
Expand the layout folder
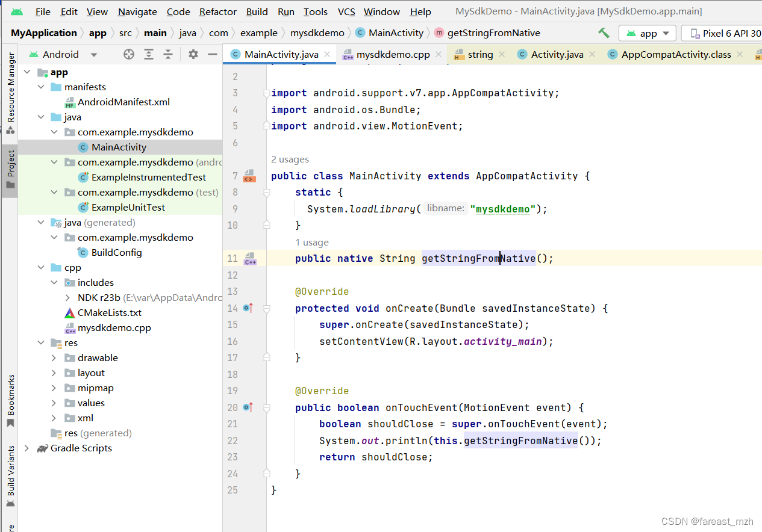[x=54, y=373]
